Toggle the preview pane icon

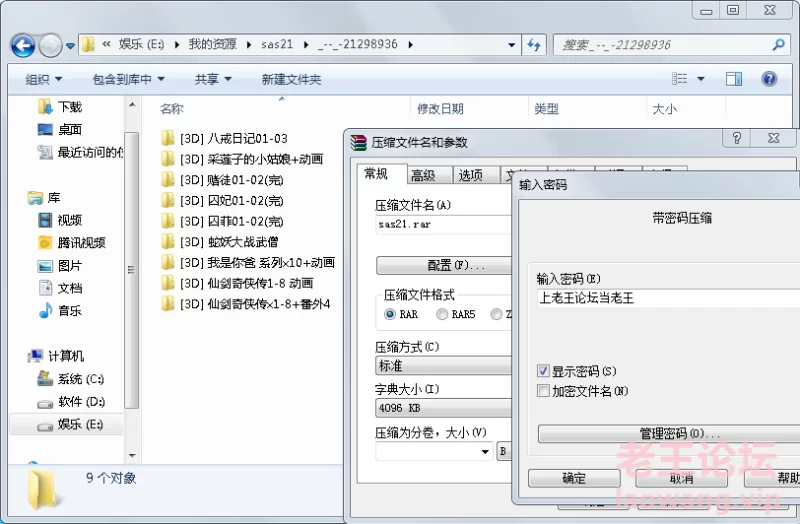pyautogui.click(x=734, y=79)
